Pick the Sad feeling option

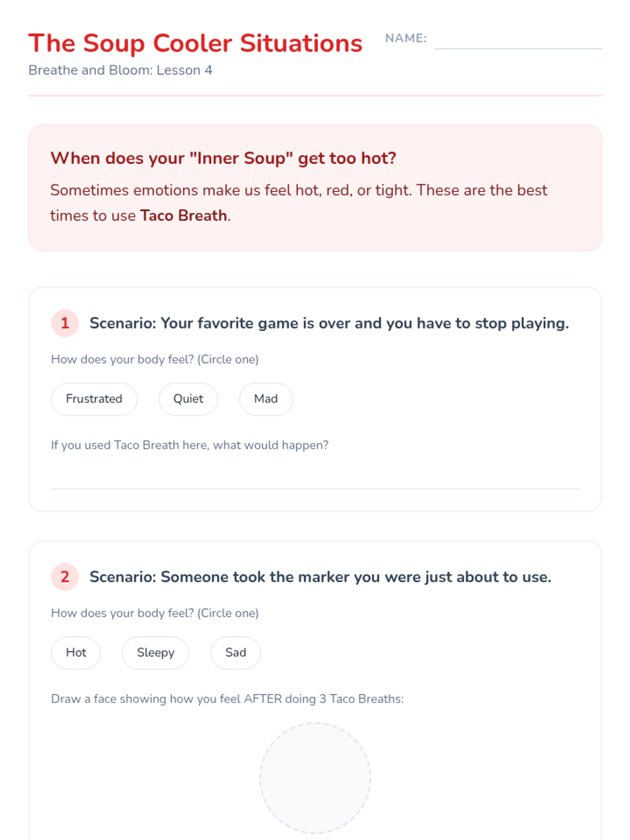[x=235, y=653]
